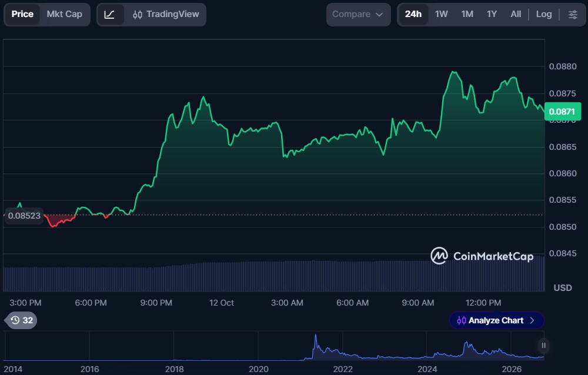Select the 1W time range
The height and width of the screenshot is (375, 588).
point(442,14)
